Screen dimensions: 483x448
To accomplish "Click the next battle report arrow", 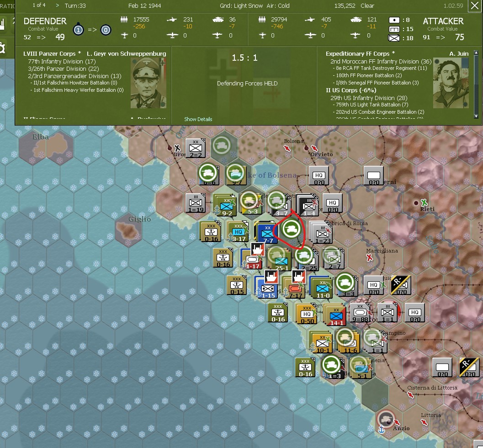I will point(57,5).
